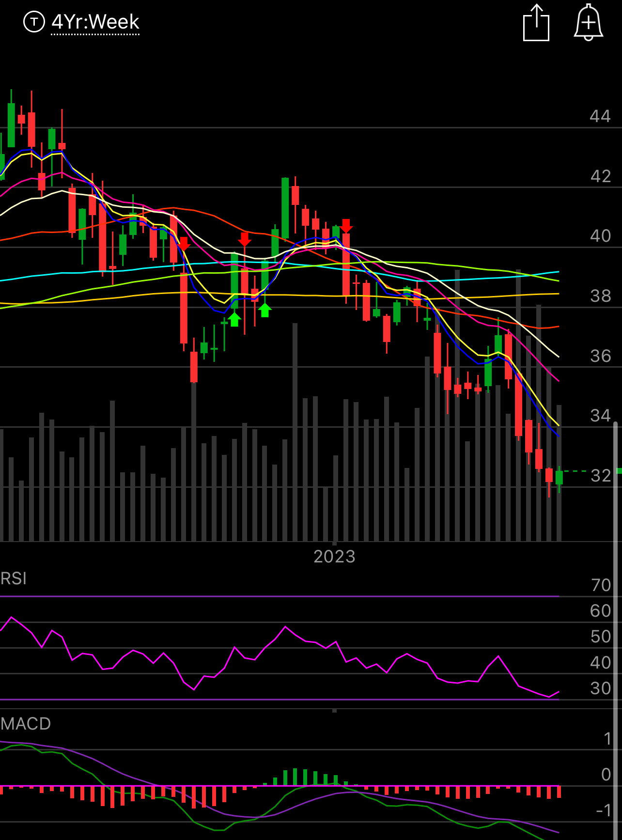Tap the RSI 30 level label
Image resolution: width=622 pixels, height=840 pixels.
pyautogui.click(x=601, y=688)
